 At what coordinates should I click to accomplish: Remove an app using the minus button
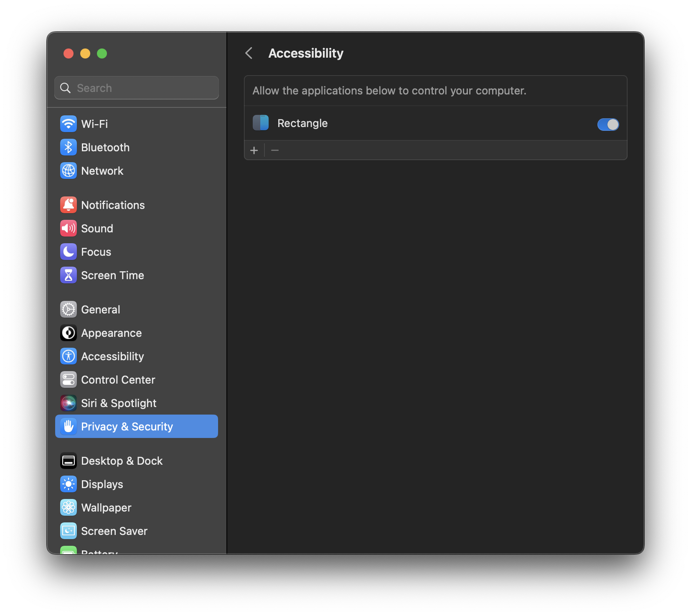coord(274,150)
